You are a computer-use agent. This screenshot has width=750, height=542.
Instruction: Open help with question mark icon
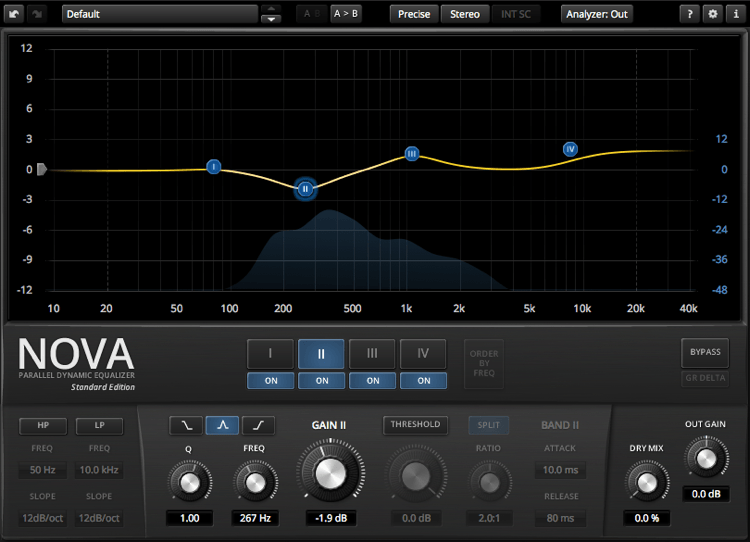click(x=689, y=14)
